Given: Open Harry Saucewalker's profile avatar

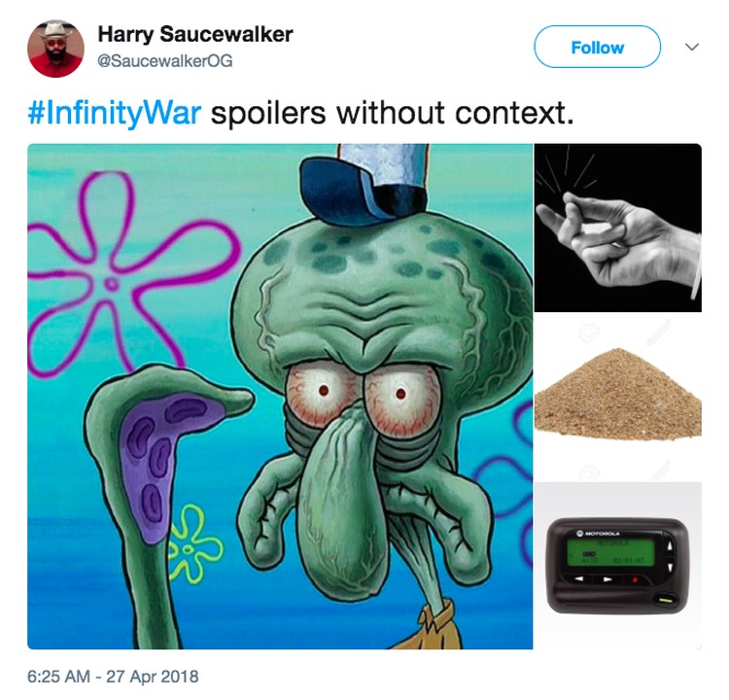Looking at the screenshot, I should point(55,49).
